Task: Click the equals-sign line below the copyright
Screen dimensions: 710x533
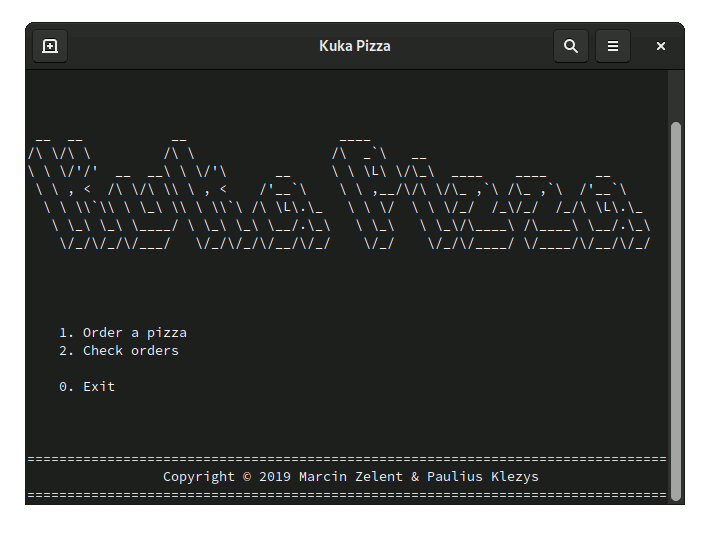Action: pos(346,494)
